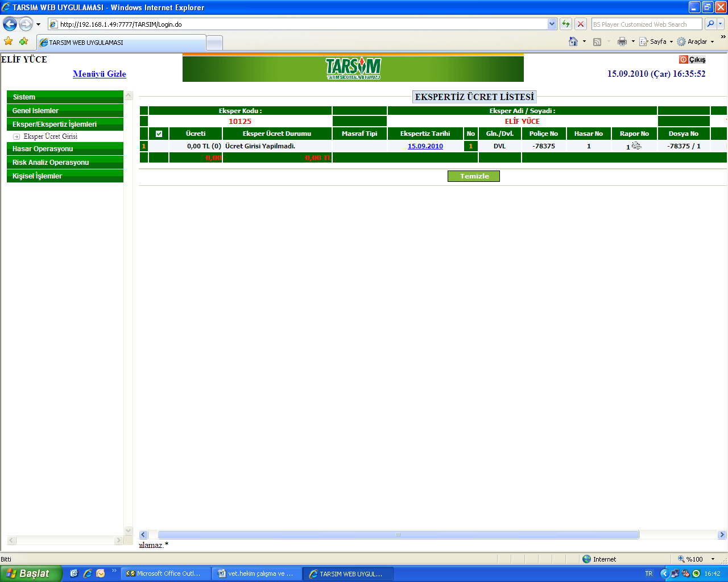Open the Favorites star icon
The image size is (728, 582).
click(x=9, y=41)
